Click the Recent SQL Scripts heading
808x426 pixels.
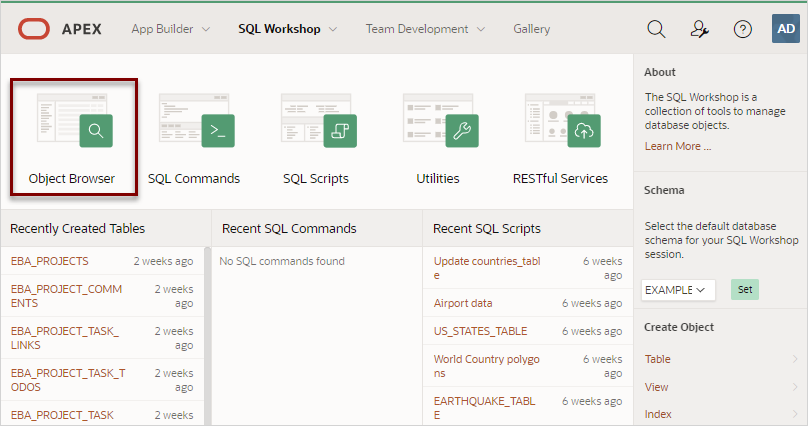coord(487,228)
